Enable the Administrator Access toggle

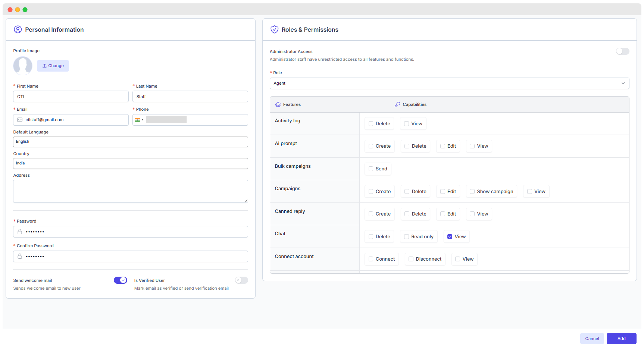[622, 51]
